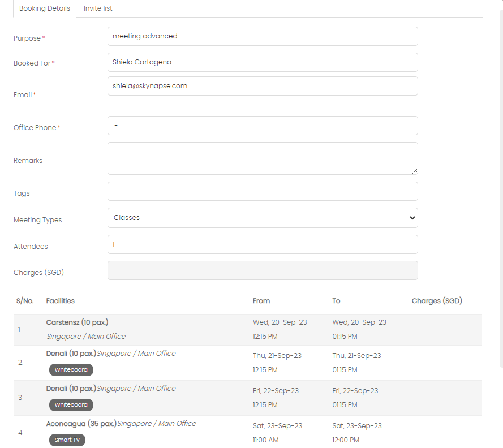Click the Charges (SGD) disabled field
This screenshot has width=503, height=448.
263,270
